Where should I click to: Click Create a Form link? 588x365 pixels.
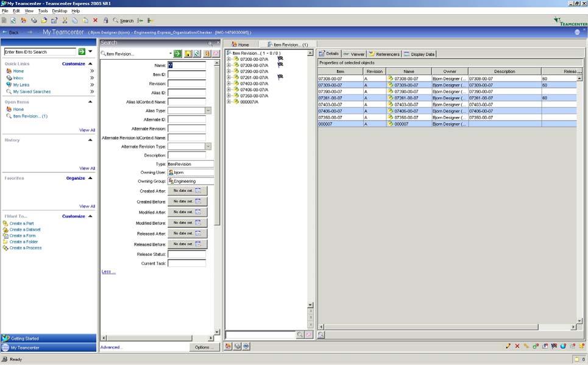click(x=23, y=236)
